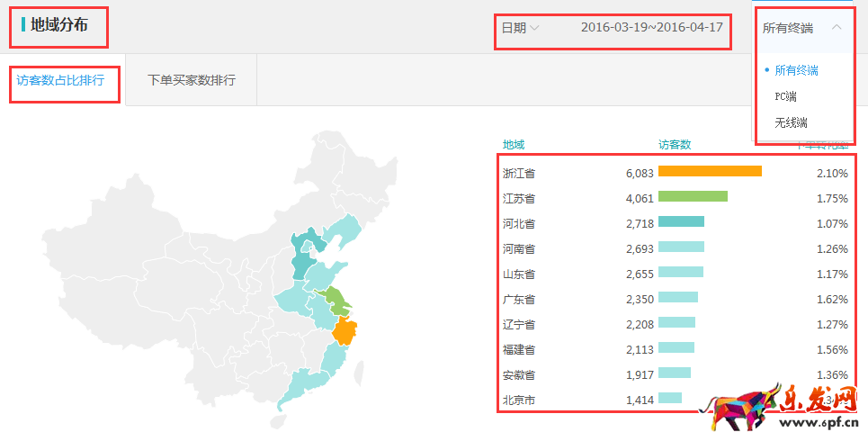Choose the 无线端 option in the terminal list
868x441 pixels.
[x=791, y=122]
